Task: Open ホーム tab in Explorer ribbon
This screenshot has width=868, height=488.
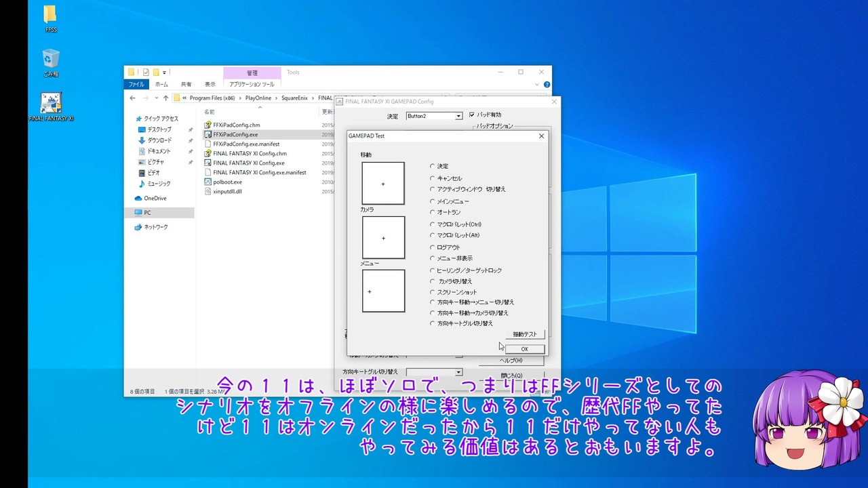Action: pyautogui.click(x=161, y=85)
